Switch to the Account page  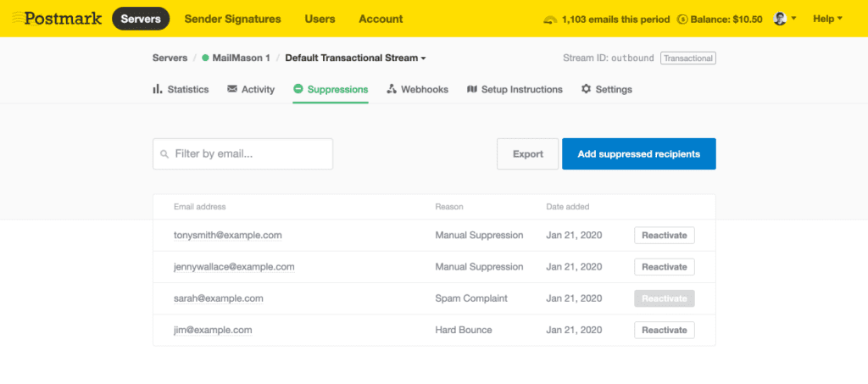click(x=381, y=19)
